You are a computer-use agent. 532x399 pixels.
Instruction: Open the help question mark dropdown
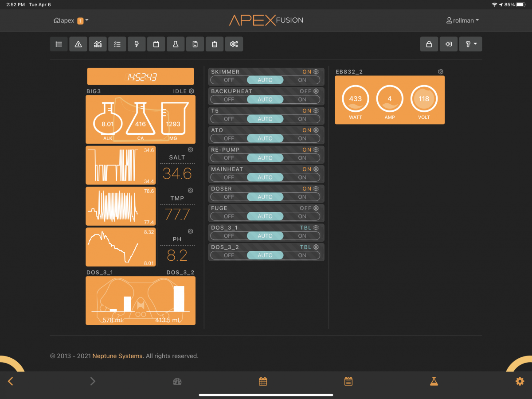[x=471, y=44]
